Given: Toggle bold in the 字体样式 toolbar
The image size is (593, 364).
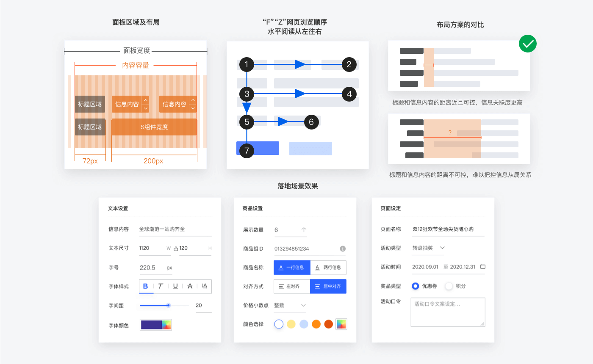Looking at the screenshot, I should [146, 286].
